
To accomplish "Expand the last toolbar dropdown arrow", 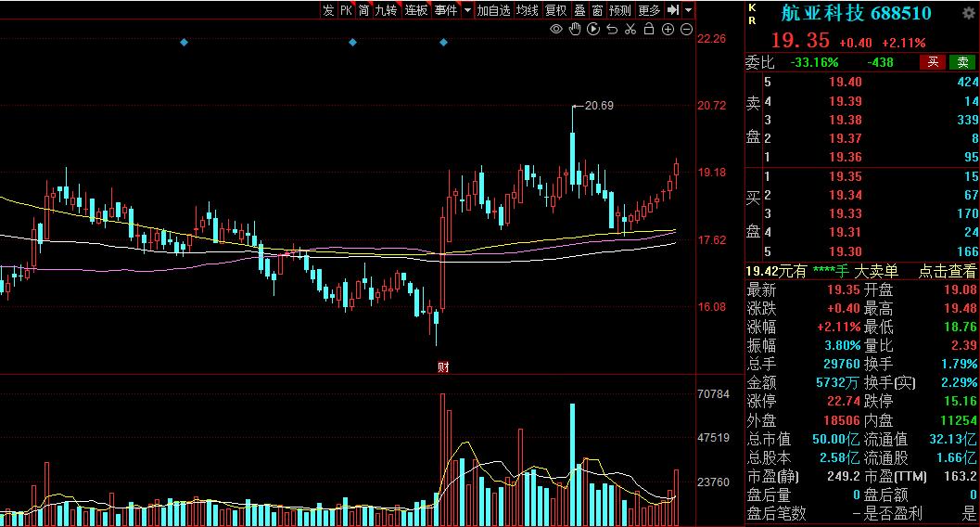I will (688, 10).
